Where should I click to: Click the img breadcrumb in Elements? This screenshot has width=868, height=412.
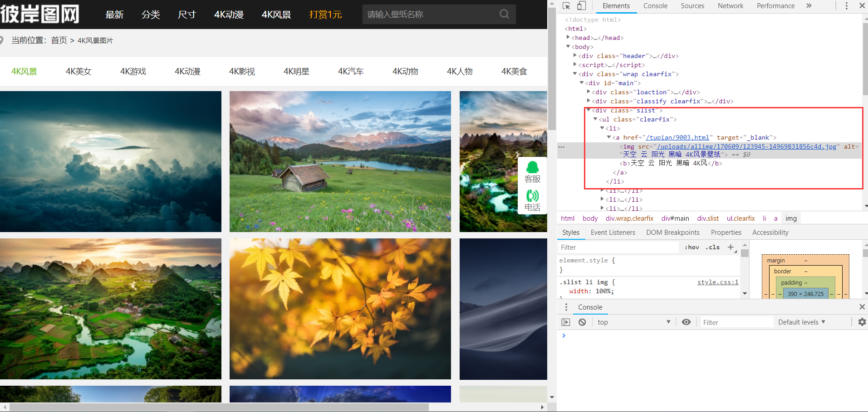[791, 218]
